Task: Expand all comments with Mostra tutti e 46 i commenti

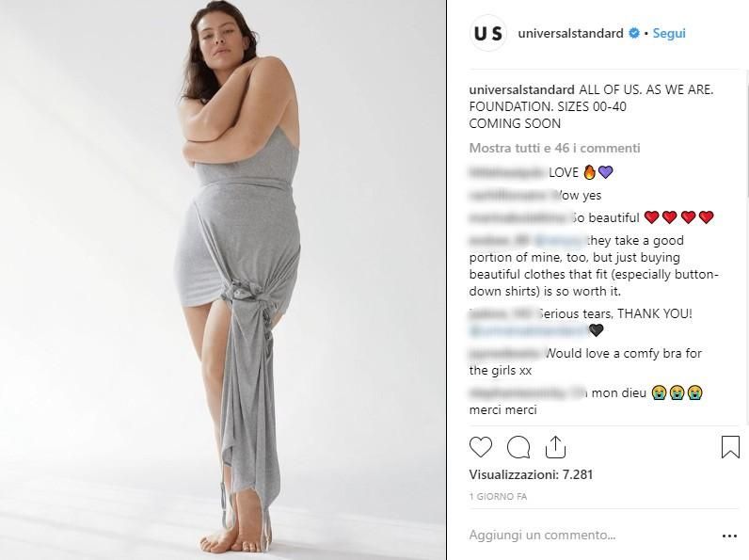Action: (x=554, y=148)
